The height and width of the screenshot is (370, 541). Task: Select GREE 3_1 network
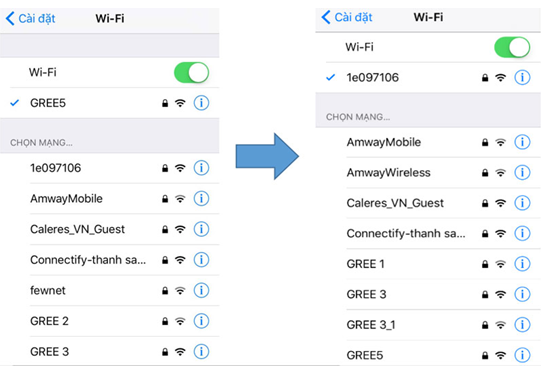tap(428, 324)
